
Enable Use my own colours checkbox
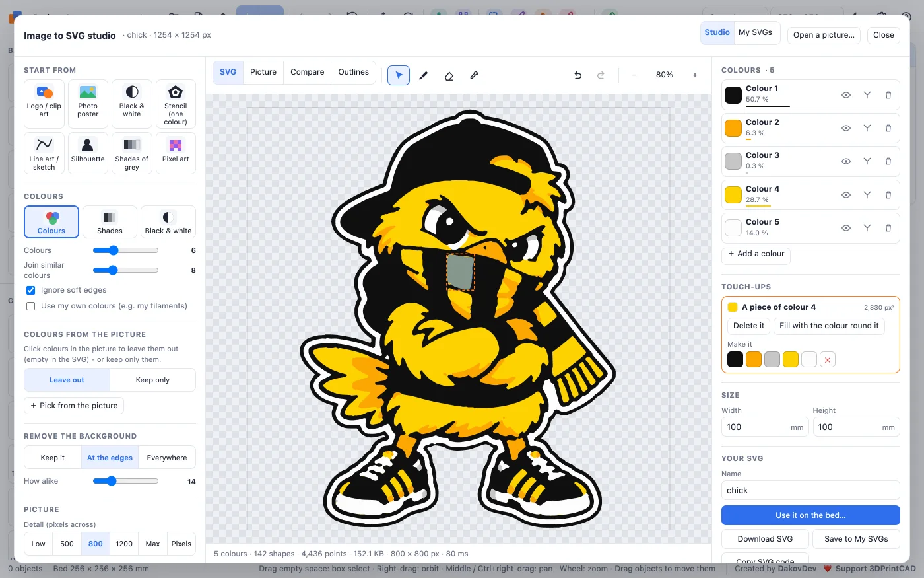(30, 306)
